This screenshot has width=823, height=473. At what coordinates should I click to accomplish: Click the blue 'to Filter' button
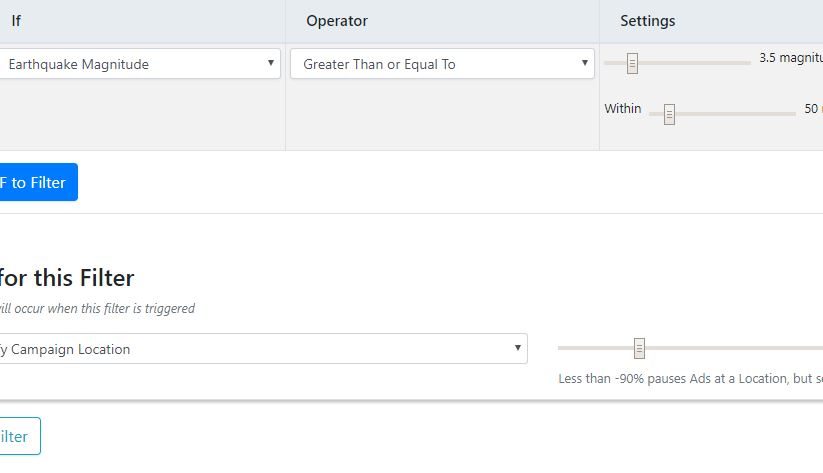point(36,183)
